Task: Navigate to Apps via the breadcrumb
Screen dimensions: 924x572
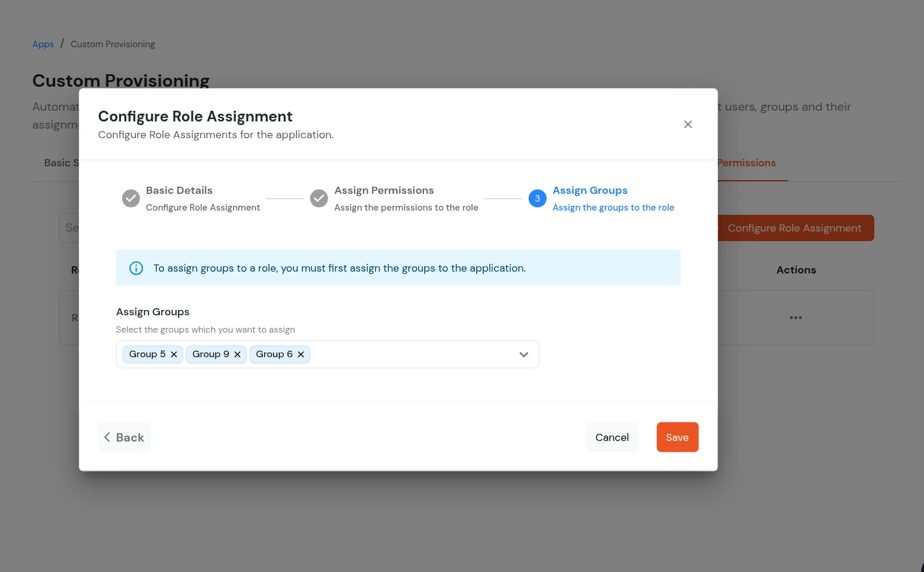Action: coord(43,44)
